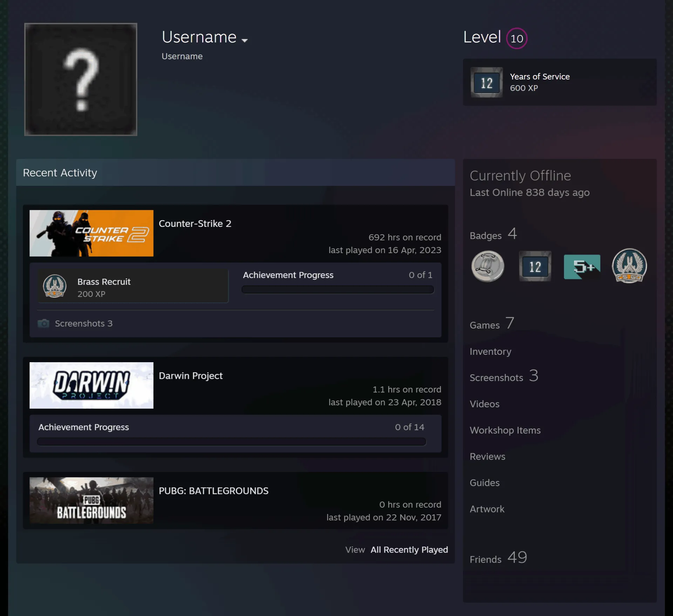Image resolution: width=673 pixels, height=616 pixels.
Task: Open the Guides section
Action: click(484, 483)
